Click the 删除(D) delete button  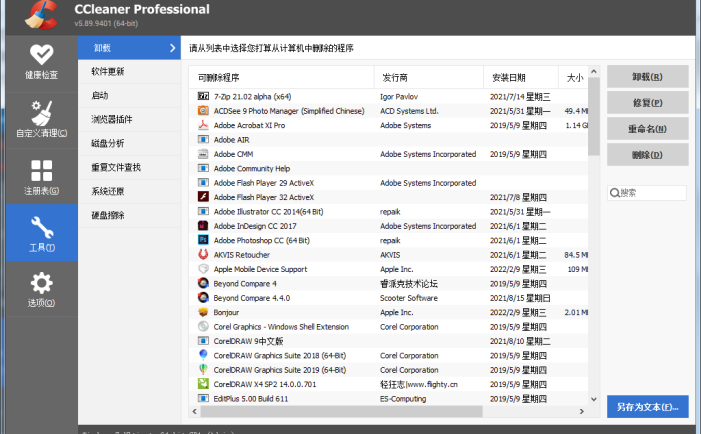click(647, 155)
